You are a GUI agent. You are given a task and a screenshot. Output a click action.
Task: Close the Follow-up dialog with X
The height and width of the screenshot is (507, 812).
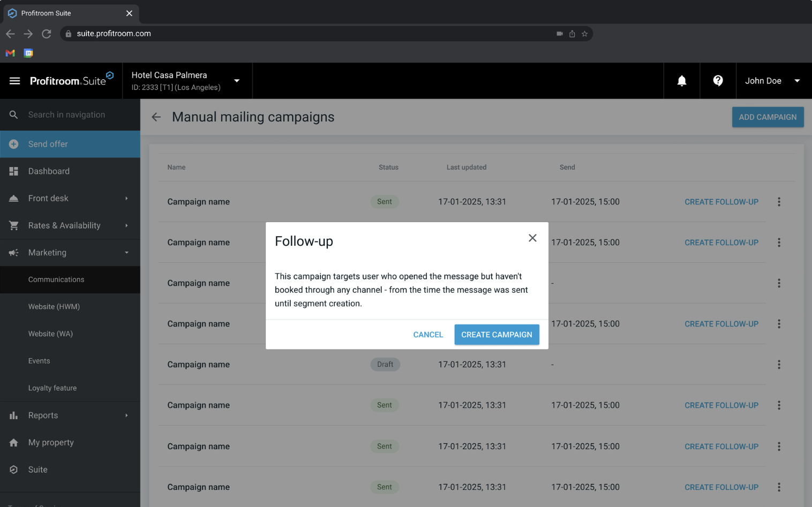click(x=532, y=238)
